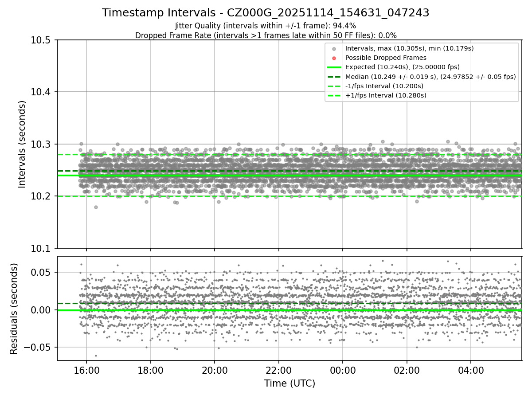
Task: Click the 'Residuals (seconds)' y-axis label
Action: coord(14,309)
